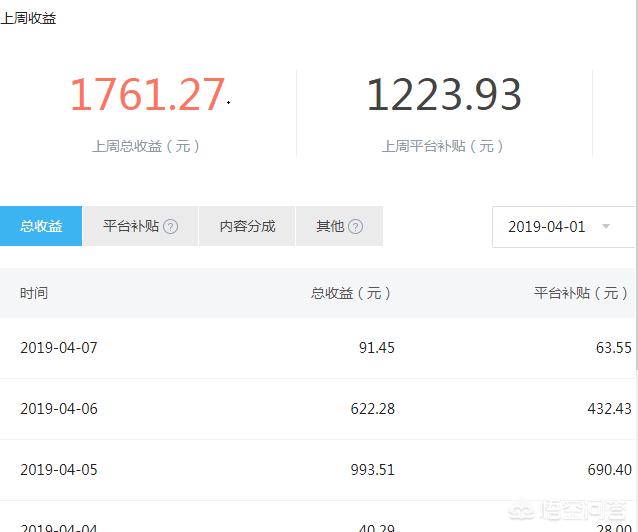Open the 其他 help question icon
This screenshot has width=638, height=532.
(x=355, y=226)
